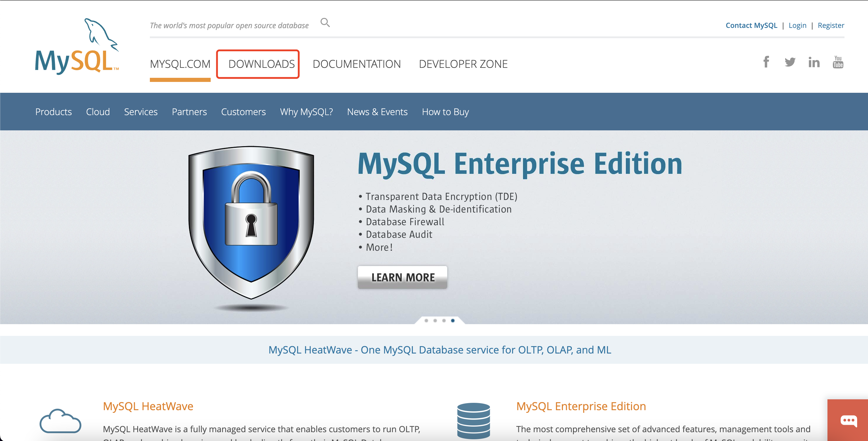Switch to the DOWNLOADS tab
868x441 pixels.
point(261,64)
